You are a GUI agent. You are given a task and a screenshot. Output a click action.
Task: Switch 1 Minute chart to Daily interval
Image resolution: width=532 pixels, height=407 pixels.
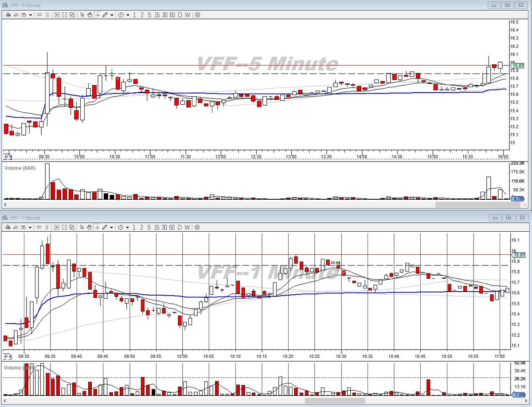(x=180, y=227)
